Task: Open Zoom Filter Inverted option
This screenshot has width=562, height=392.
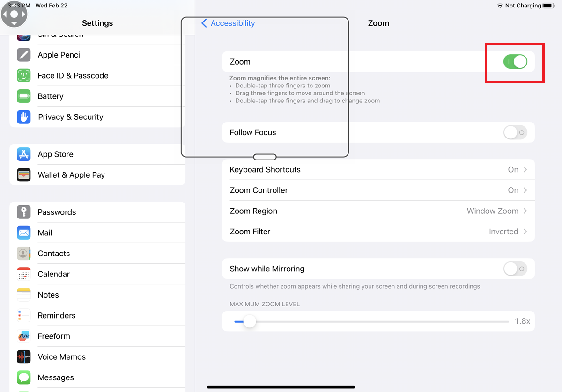Action: (x=378, y=232)
